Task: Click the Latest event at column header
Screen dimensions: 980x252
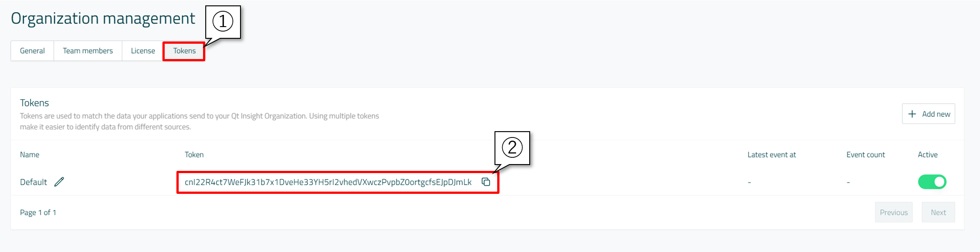Action: (771, 155)
